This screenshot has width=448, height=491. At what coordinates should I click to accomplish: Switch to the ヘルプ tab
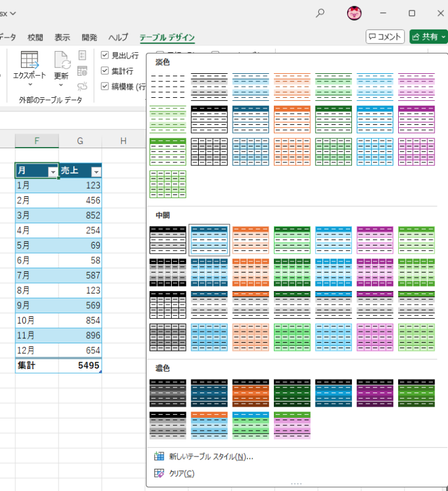pos(118,38)
